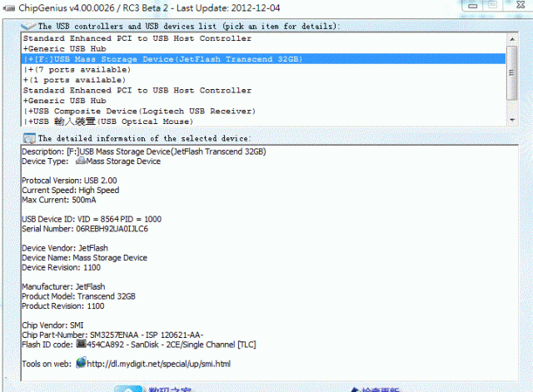The width and height of the screenshot is (533, 392).
Task: Click the Max Current: 500mA text
Action: tap(59, 200)
